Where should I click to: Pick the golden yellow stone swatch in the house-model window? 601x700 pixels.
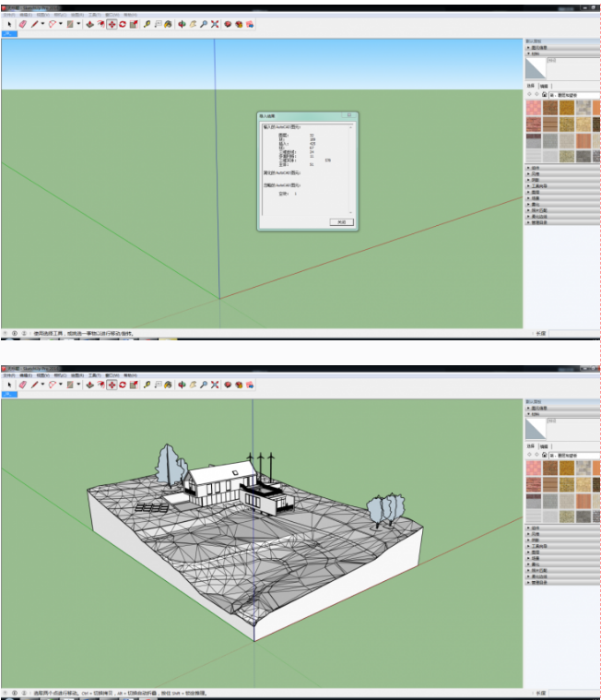point(567,468)
